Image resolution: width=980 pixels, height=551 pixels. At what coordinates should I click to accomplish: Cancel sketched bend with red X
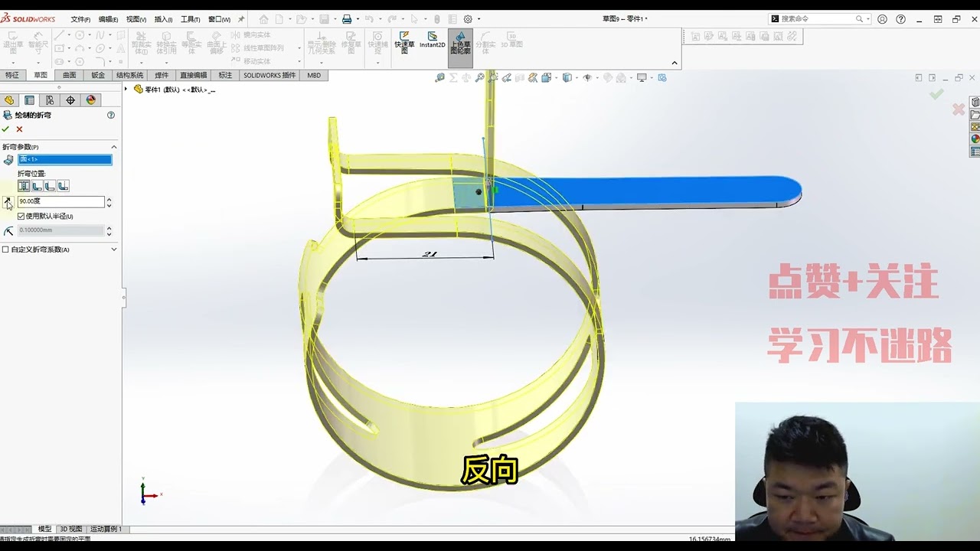click(x=20, y=129)
